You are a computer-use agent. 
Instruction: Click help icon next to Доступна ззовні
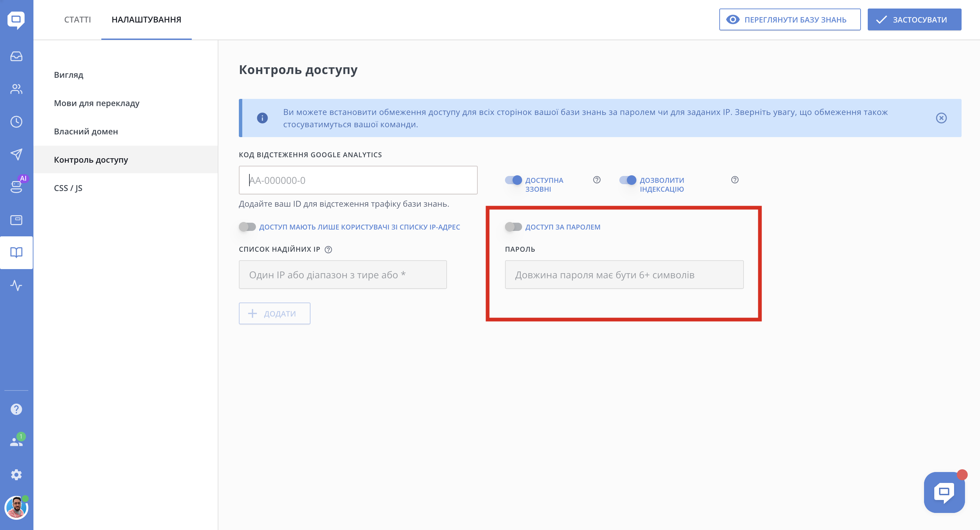pyautogui.click(x=596, y=180)
